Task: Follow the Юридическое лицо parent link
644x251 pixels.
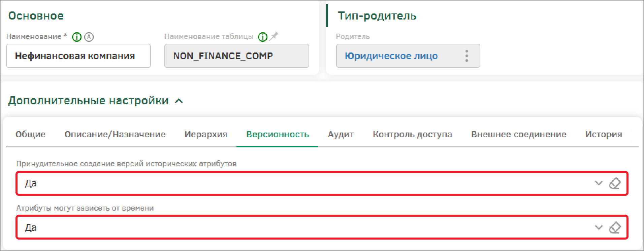Action: (x=391, y=56)
